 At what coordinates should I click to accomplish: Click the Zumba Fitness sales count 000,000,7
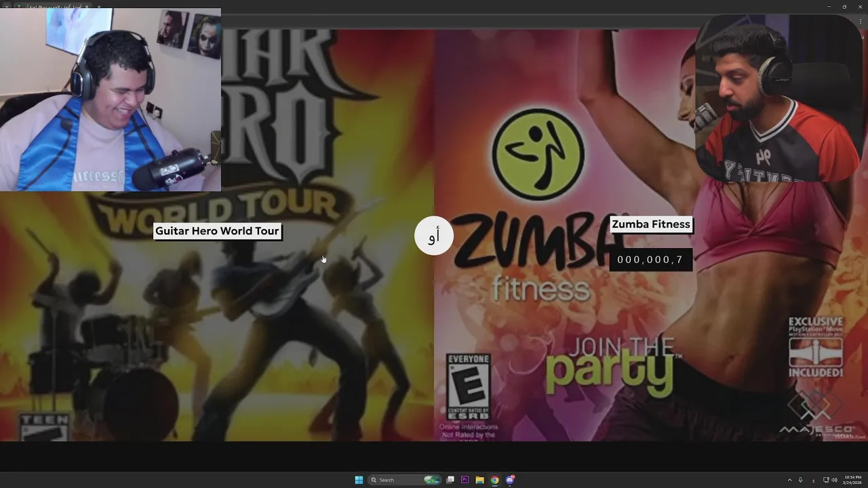click(650, 260)
